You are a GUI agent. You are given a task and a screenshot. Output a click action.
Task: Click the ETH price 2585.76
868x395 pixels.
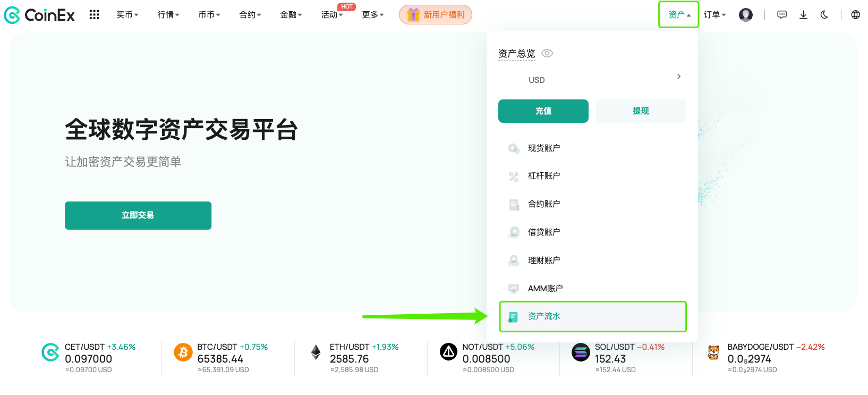[349, 359]
